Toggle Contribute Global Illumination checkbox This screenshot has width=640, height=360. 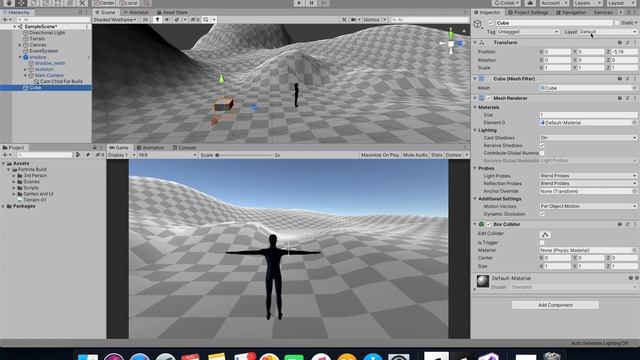[x=542, y=153]
